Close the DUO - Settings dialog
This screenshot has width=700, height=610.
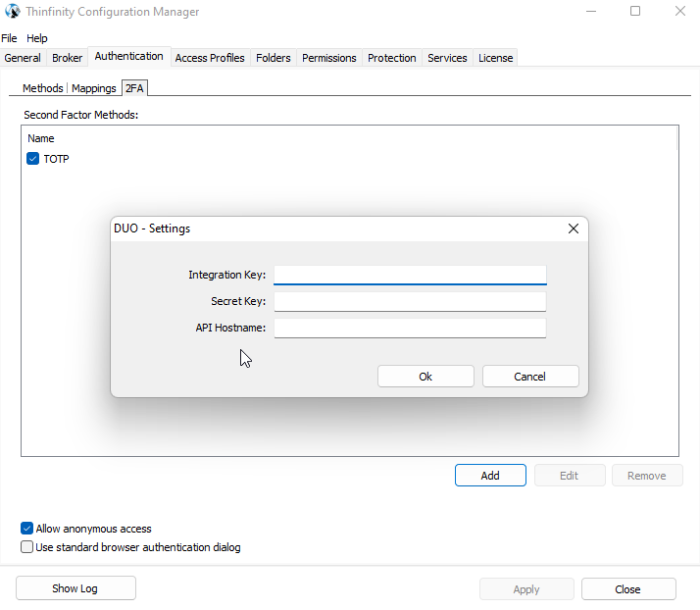[x=574, y=229]
